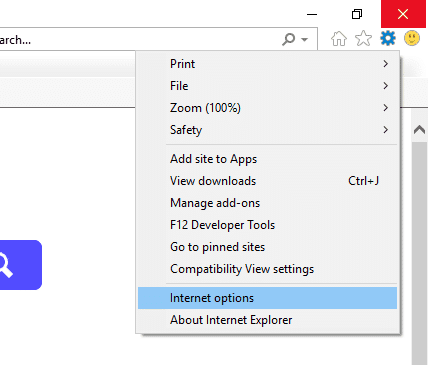The image size is (428, 365).
Task: Click the scrollbar up arrow
Action: 419,130
